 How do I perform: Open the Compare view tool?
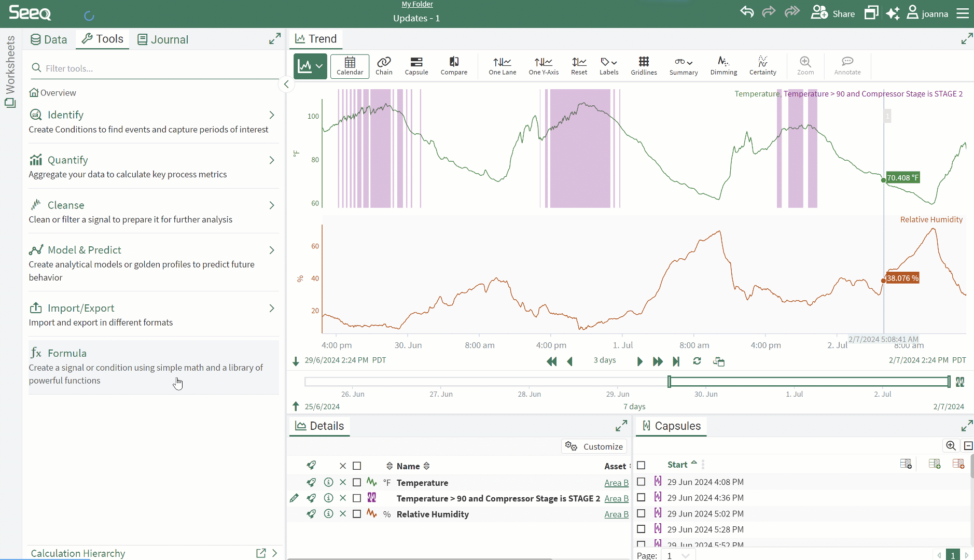[454, 66]
